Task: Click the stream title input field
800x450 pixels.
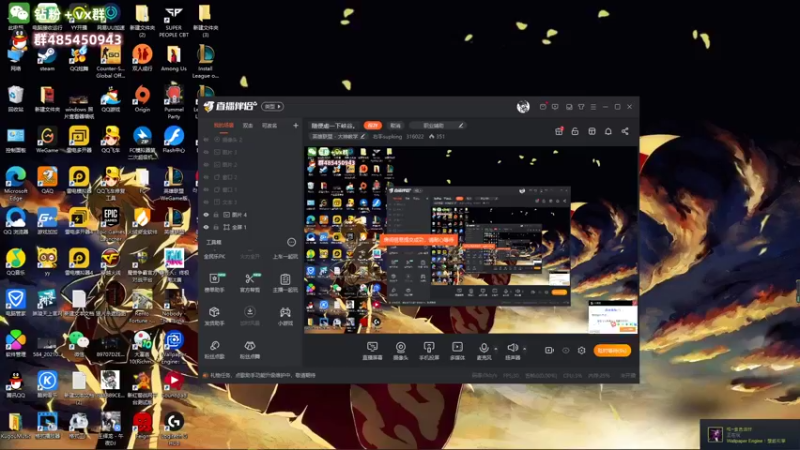Action: pos(333,126)
